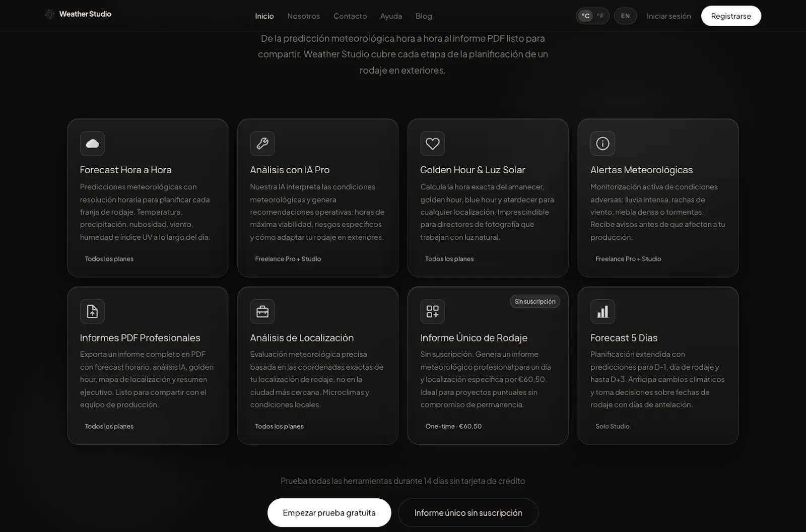The height and width of the screenshot is (532, 806).
Task: Click the One-time · €60,50 tag
Action: pyautogui.click(x=453, y=426)
